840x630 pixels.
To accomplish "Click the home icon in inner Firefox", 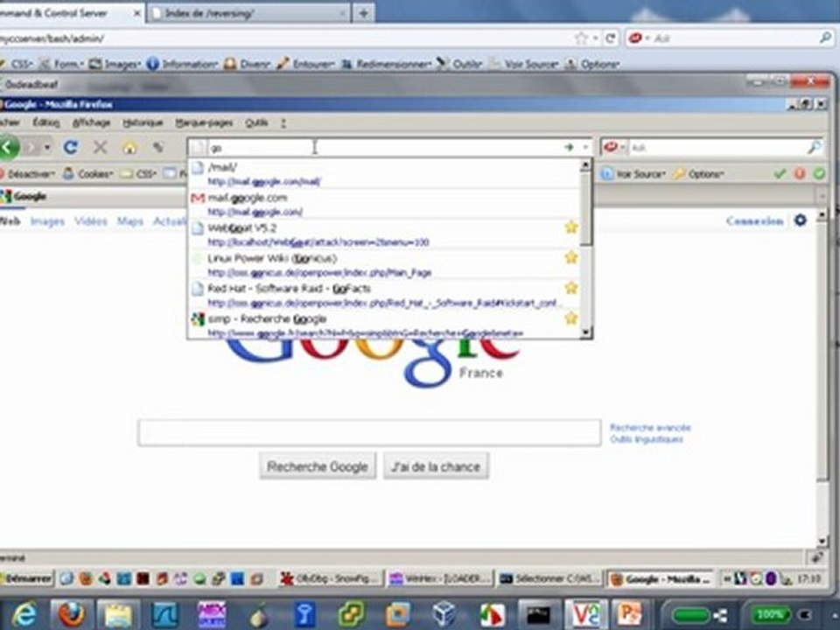I will 129,147.
